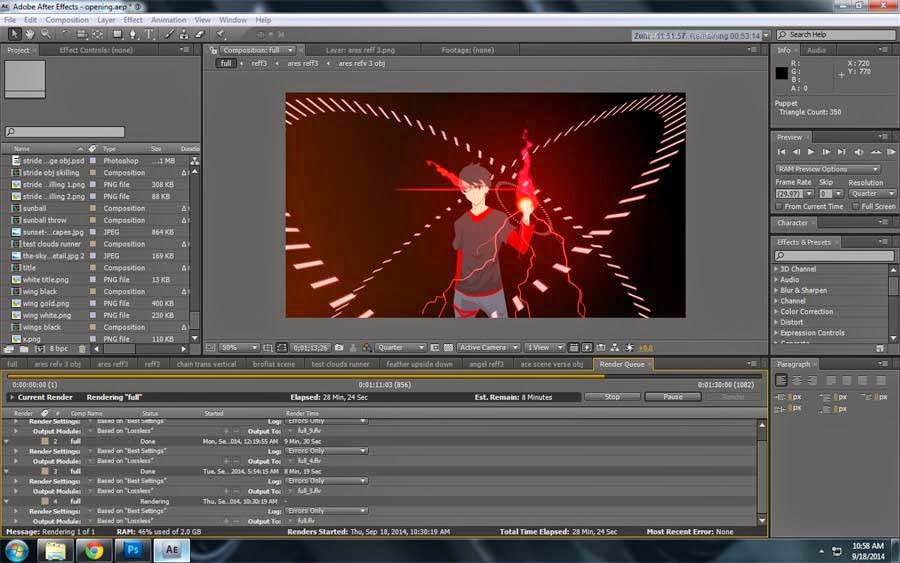Enable From Current Time checkbox
Viewport: 900px width, 563px height.
tap(779, 207)
